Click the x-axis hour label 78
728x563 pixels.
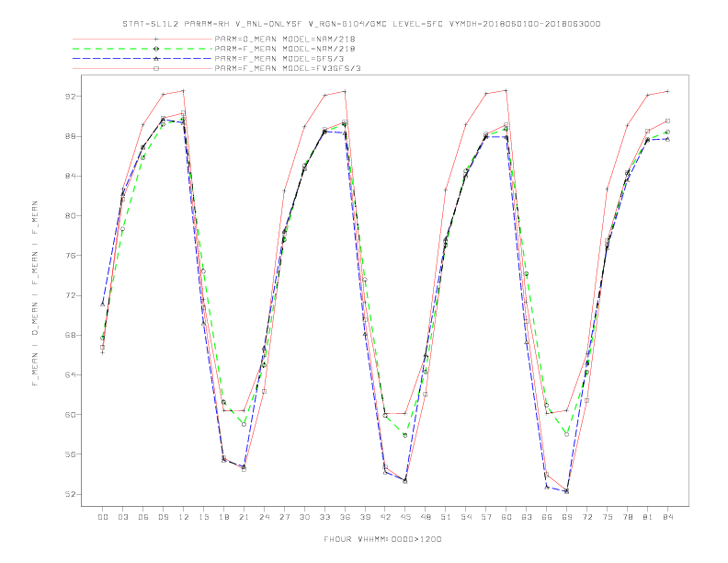[627, 517]
